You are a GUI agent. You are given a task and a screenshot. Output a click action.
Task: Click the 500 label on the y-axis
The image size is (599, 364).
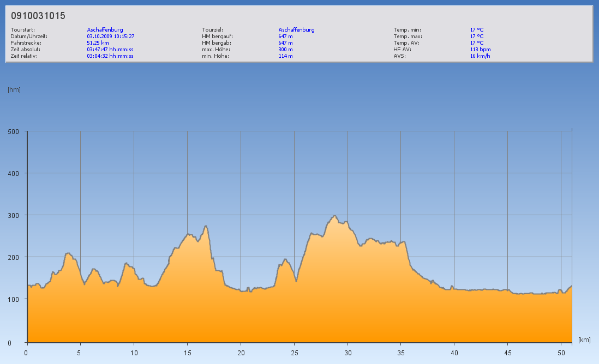pos(14,131)
